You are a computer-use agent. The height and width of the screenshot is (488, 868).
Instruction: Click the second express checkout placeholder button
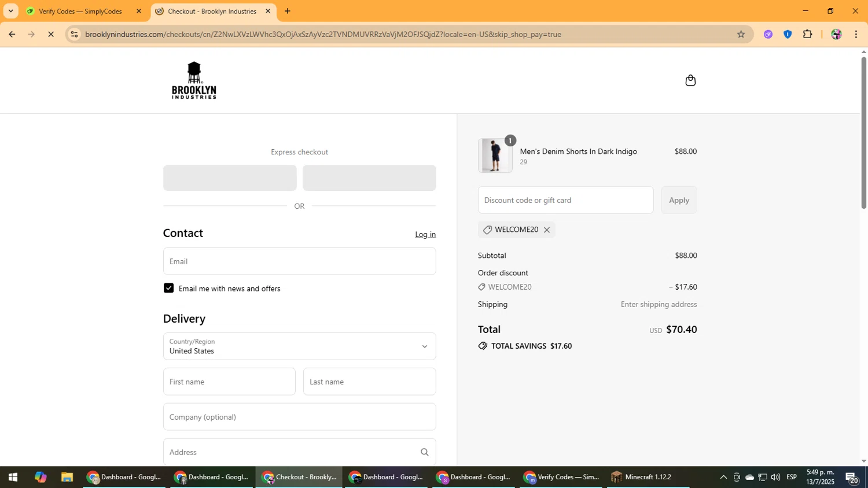(x=369, y=178)
